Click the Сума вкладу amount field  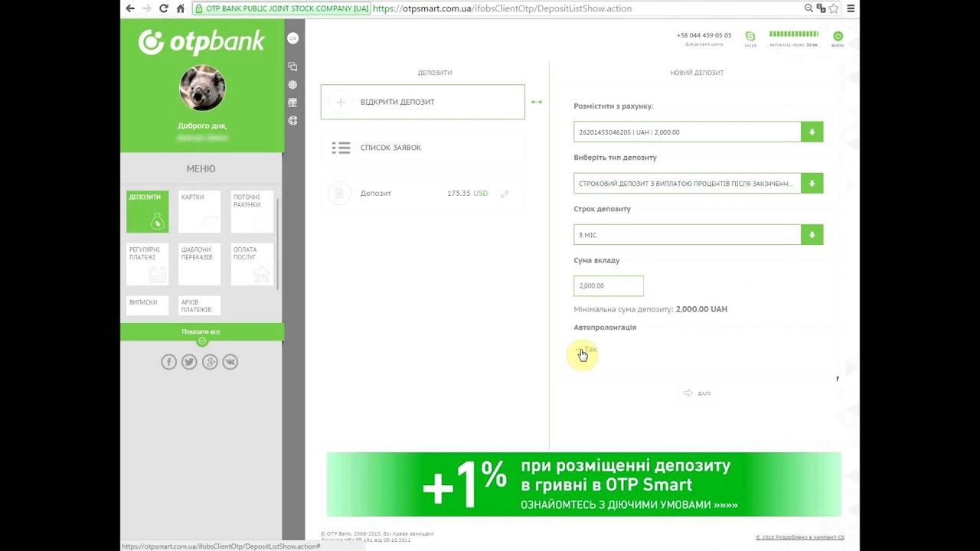point(609,285)
